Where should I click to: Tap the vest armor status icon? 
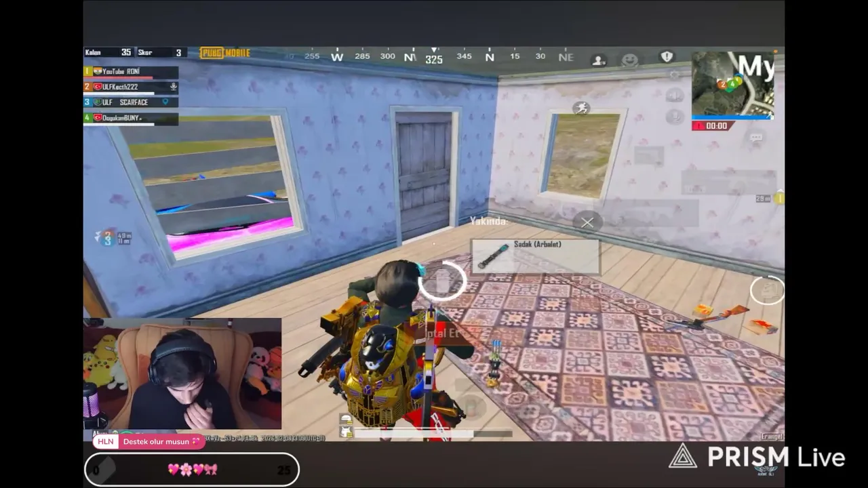click(347, 433)
